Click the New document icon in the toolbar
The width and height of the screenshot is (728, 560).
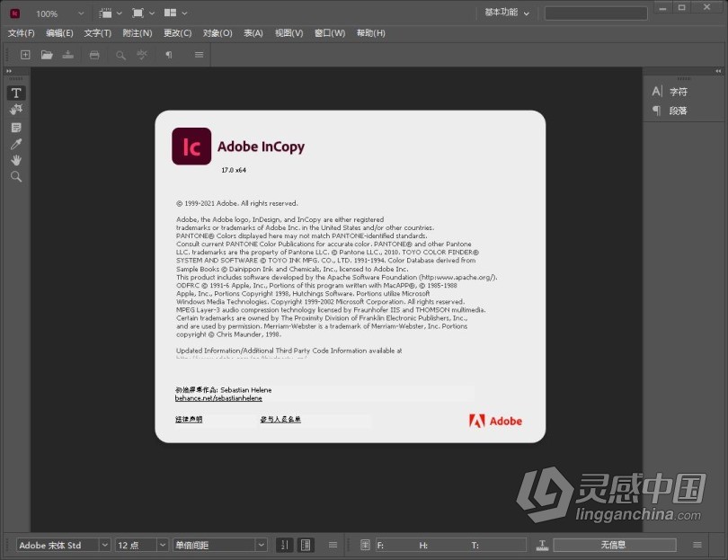(25, 55)
